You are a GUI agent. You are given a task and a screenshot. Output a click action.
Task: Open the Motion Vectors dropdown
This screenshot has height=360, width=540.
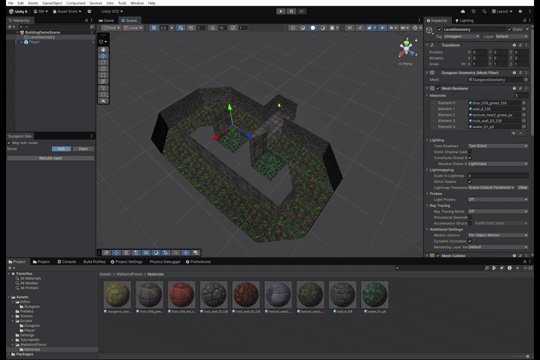pyautogui.click(x=498, y=235)
